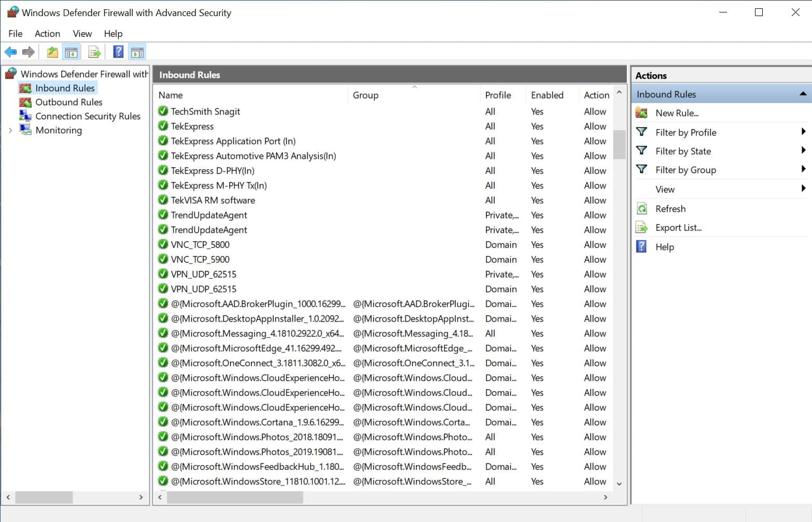
Task: Open the Filter by Group submenu arrow
Action: 803,169
